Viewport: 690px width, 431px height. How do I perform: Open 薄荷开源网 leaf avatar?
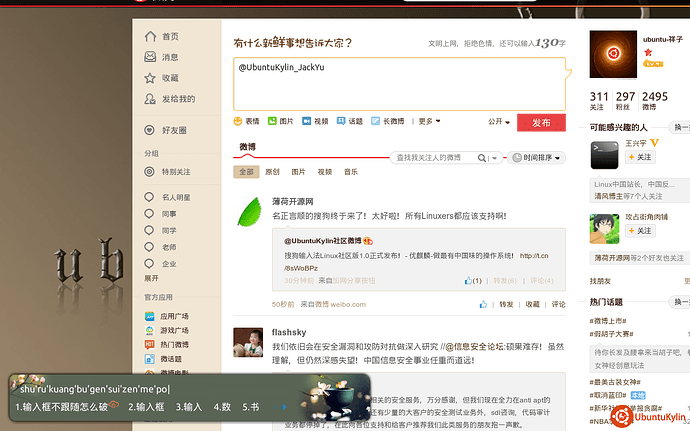250,212
